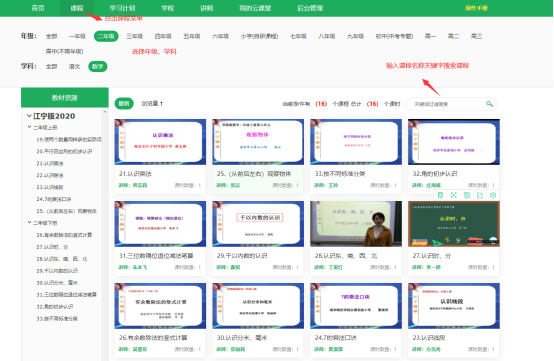
Task: Select the 高中(不限年级) grade filter
Action: (64, 51)
